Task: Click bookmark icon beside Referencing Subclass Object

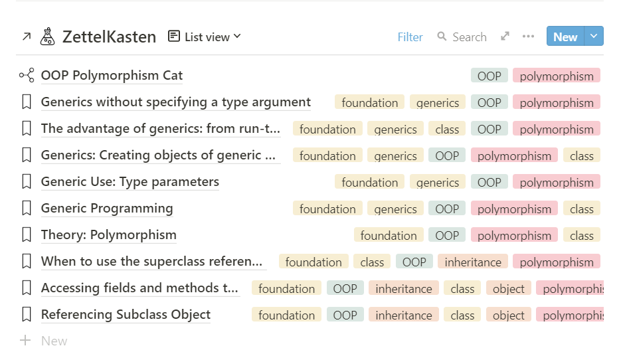Action: coord(27,315)
